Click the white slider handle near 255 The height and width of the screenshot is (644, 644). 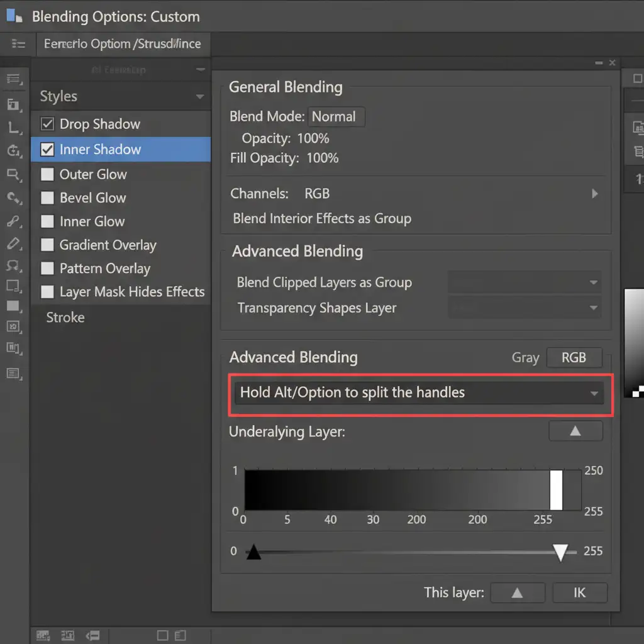[x=560, y=552]
